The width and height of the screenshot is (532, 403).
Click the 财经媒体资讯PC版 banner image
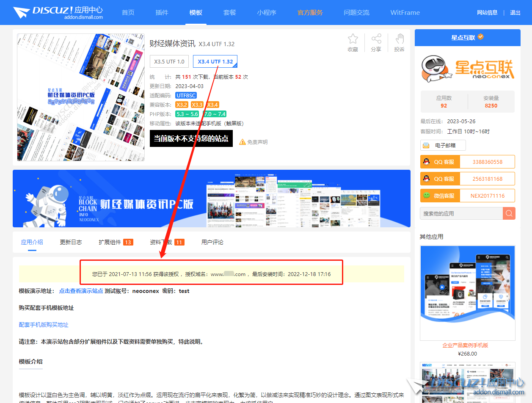pyautogui.click(x=212, y=199)
